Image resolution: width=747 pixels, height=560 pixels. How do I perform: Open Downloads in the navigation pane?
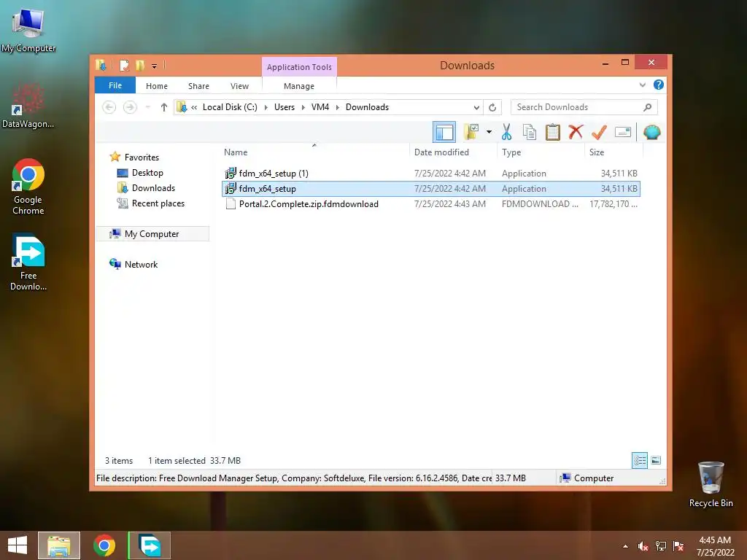tap(153, 187)
